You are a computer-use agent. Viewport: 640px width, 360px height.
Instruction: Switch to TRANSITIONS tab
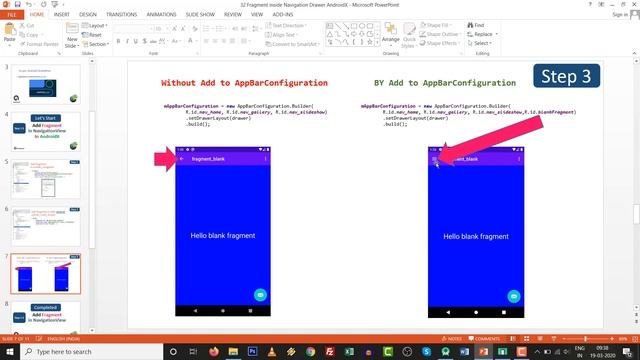[x=122, y=14]
